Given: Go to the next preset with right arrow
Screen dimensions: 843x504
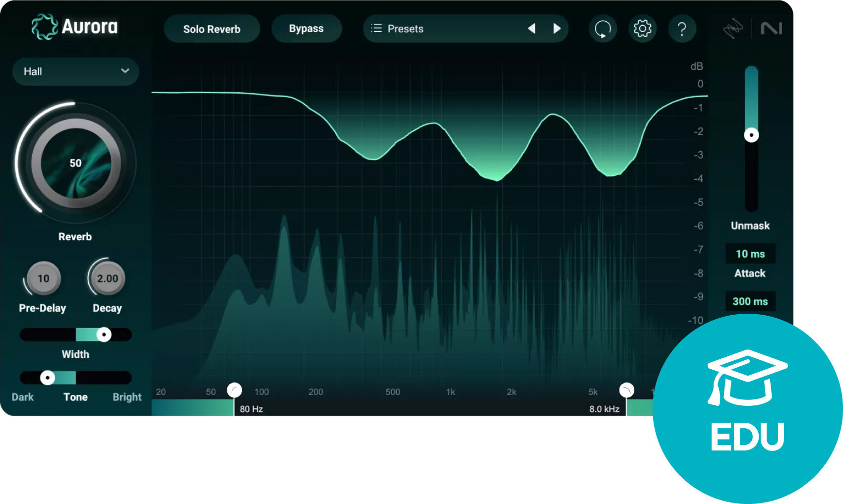Looking at the screenshot, I should [x=557, y=29].
